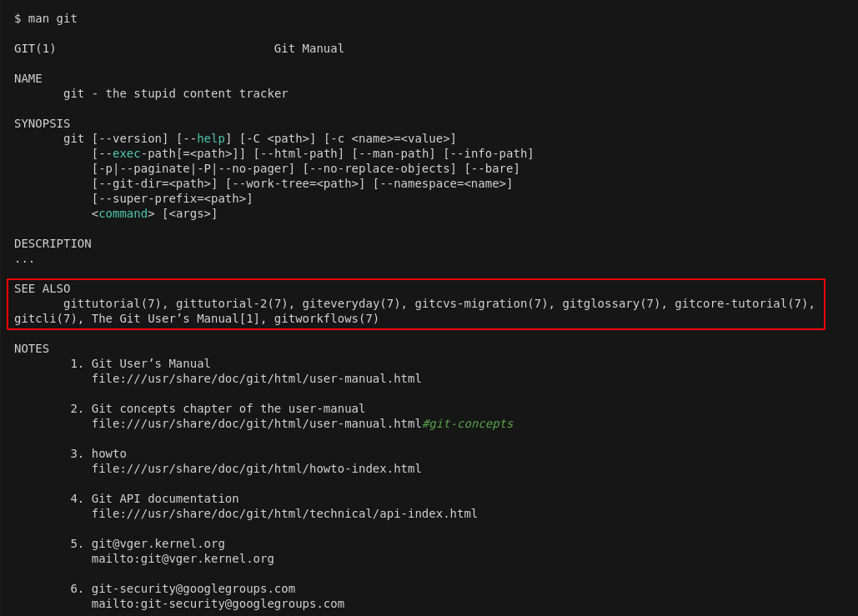Click the SYNOPSIS heading
Viewport: 858px width, 616px height.
coord(43,123)
